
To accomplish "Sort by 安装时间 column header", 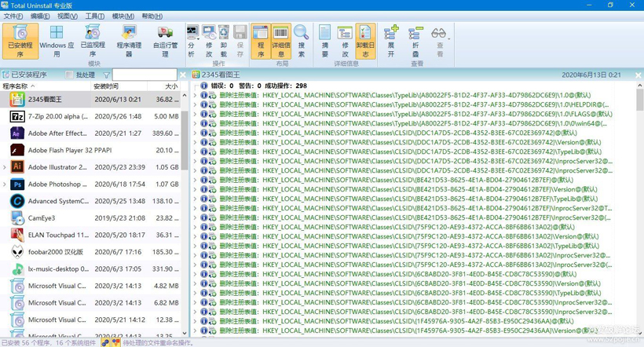I will click(x=119, y=86).
